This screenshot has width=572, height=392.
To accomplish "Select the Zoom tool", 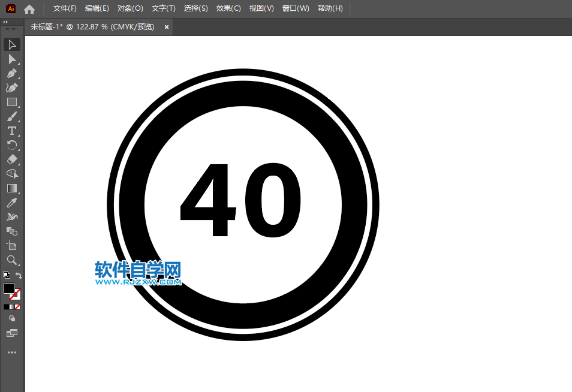I will pyautogui.click(x=11, y=260).
